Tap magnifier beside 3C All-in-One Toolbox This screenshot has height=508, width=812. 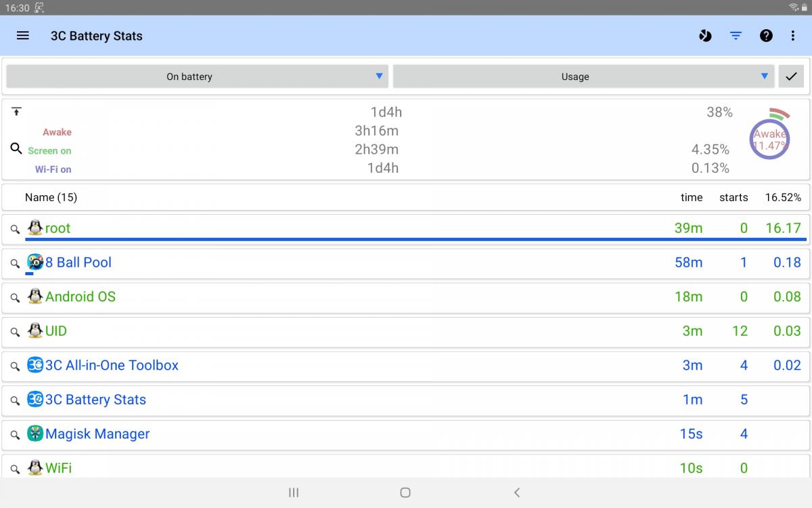pyautogui.click(x=15, y=366)
